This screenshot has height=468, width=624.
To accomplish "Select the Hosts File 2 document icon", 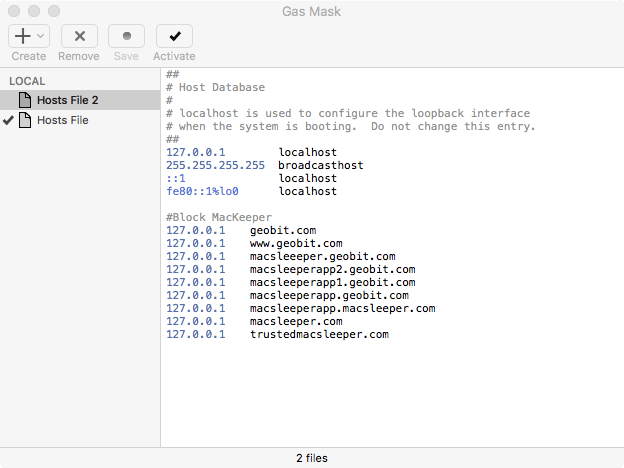I will click(x=25, y=100).
